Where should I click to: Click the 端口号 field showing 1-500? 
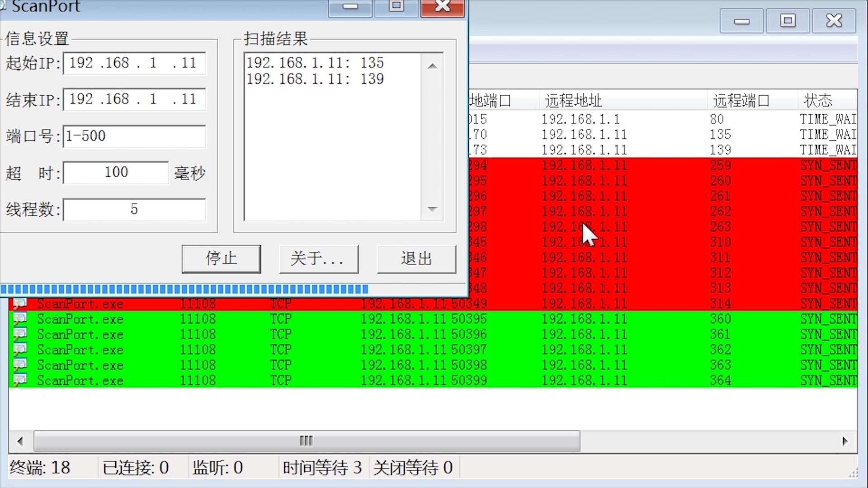tap(134, 136)
